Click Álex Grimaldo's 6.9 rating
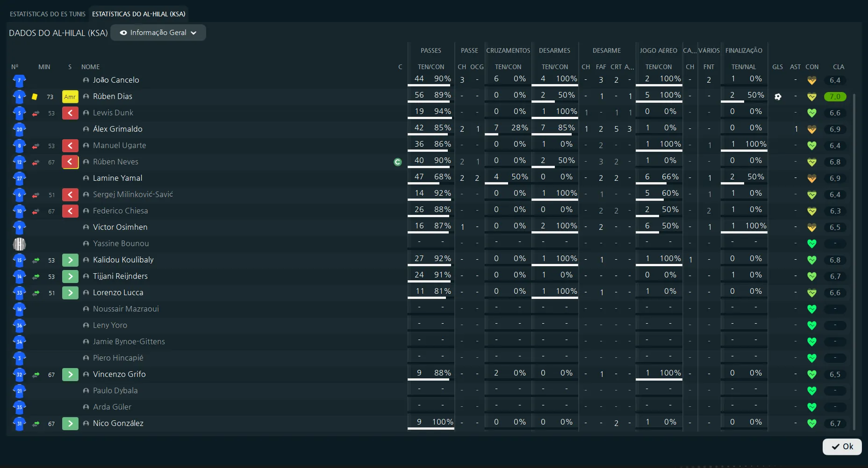The image size is (868, 468). 835,129
